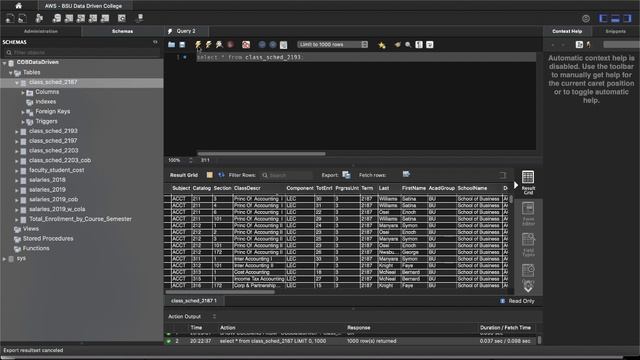Select the class_sched_2187 1 result tab

click(x=194, y=301)
